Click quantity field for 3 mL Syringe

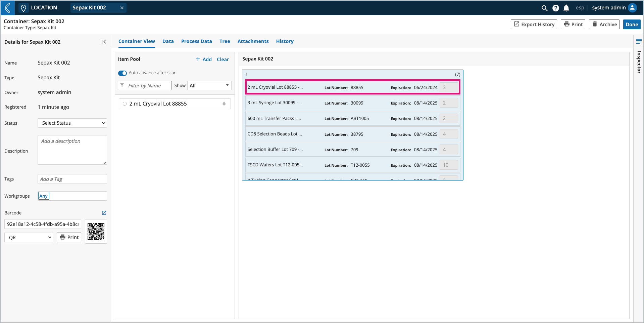pyautogui.click(x=449, y=103)
